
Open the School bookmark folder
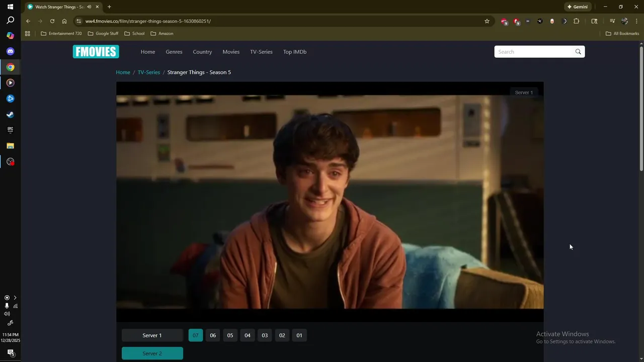coord(134,34)
